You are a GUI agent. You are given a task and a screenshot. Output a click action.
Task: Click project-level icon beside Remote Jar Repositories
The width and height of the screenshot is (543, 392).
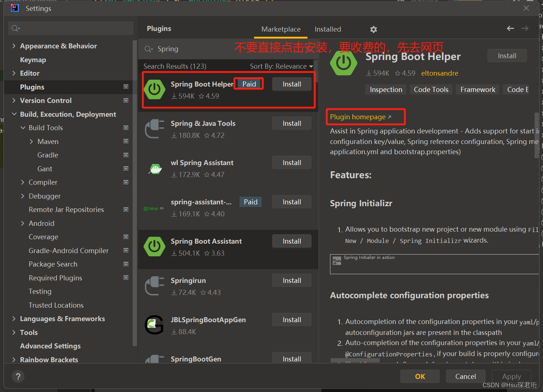click(126, 209)
